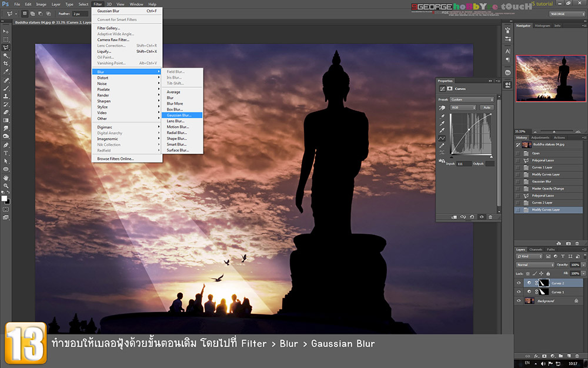
Task: Open the Opacity slider dropdown arrow
Action: 583,265
